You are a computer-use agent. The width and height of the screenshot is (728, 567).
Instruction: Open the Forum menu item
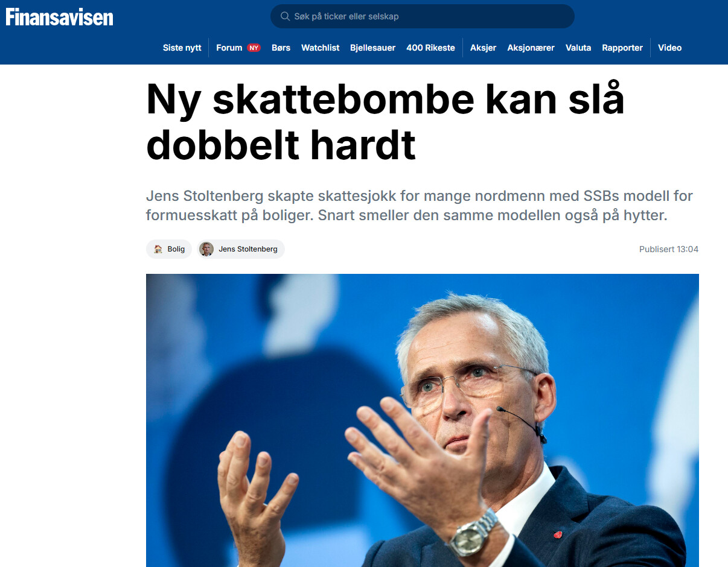(x=229, y=48)
